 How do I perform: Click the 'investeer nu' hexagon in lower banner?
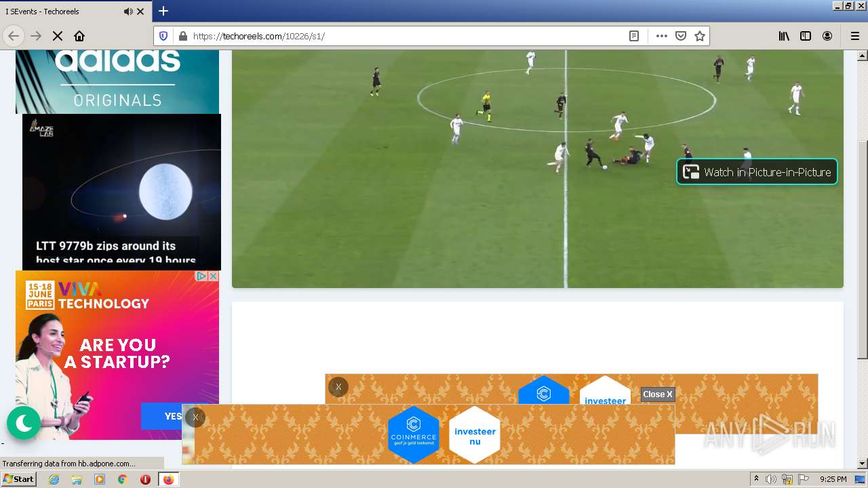pos(475,435)
